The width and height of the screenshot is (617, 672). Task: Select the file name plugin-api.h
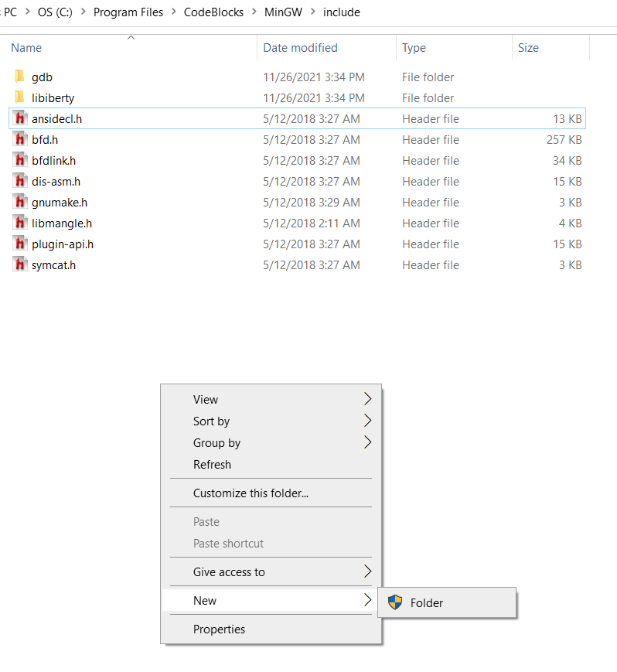coord(63,244)
